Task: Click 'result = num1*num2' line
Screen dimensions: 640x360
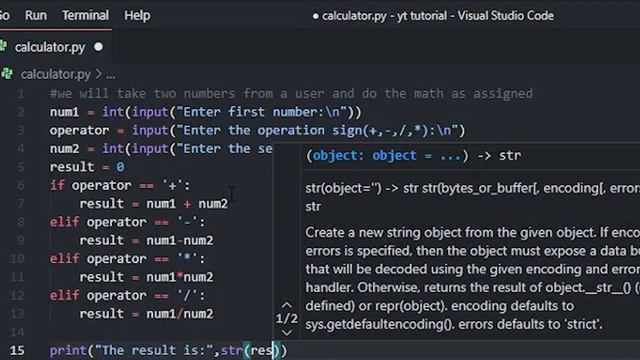Action: [146, 277]
